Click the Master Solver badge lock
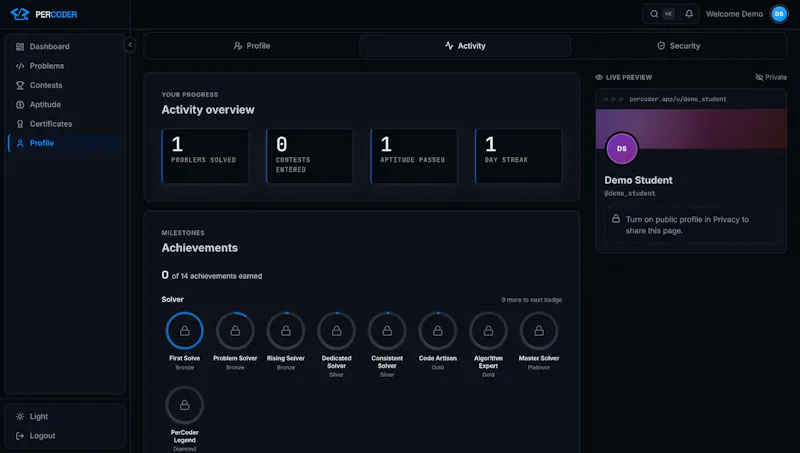 pos(539,331)
